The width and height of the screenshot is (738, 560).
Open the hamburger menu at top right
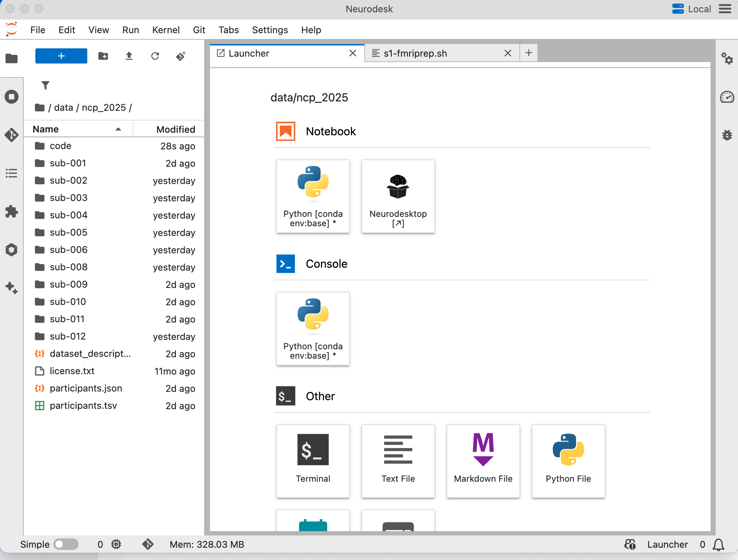[x=725, y=9]
